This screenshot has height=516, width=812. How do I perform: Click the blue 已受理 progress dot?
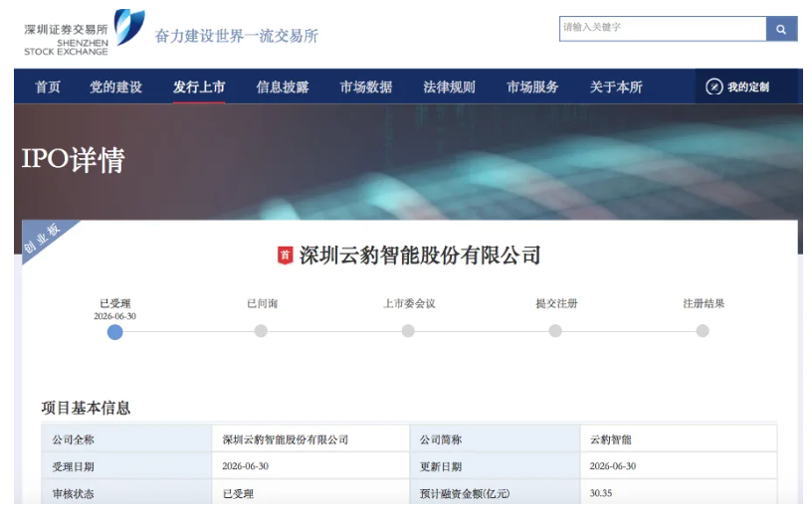pyautogui.click(x=115, y=332)
